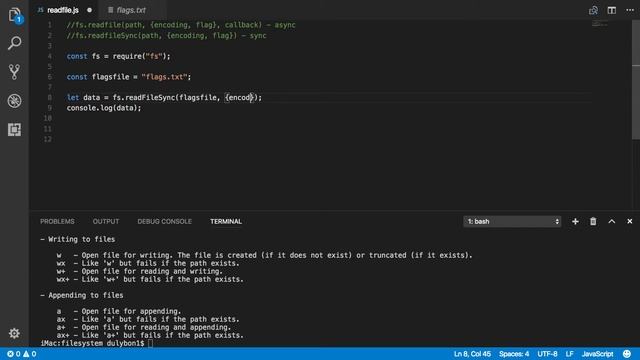Viewport: 640px width, 360px height.
Task: Open the Search view icon
Action: [14, 43]
